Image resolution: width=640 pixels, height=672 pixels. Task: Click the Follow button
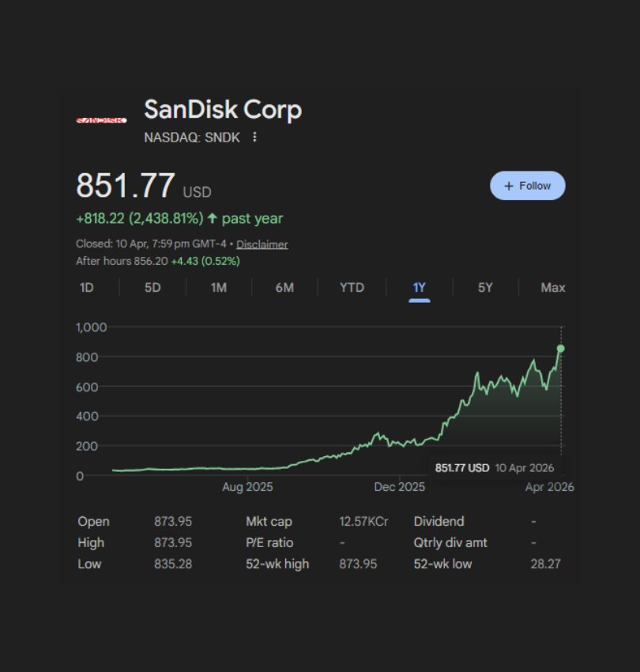(x=527, y=186)
